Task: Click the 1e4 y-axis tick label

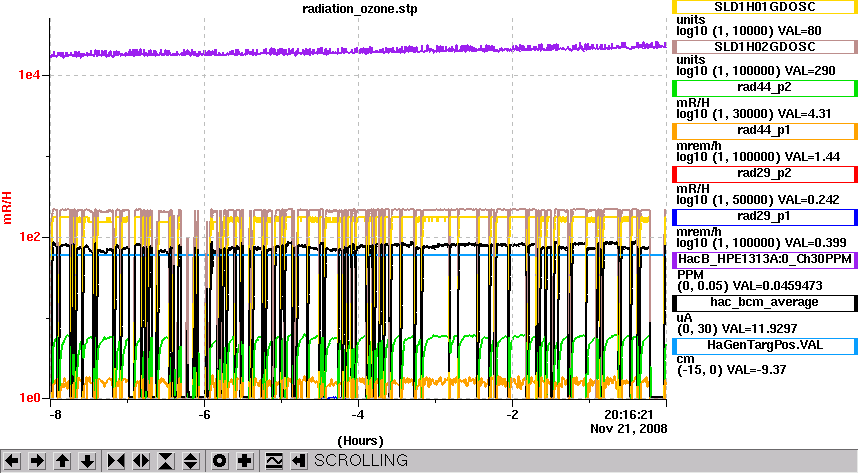Action: 30,74
